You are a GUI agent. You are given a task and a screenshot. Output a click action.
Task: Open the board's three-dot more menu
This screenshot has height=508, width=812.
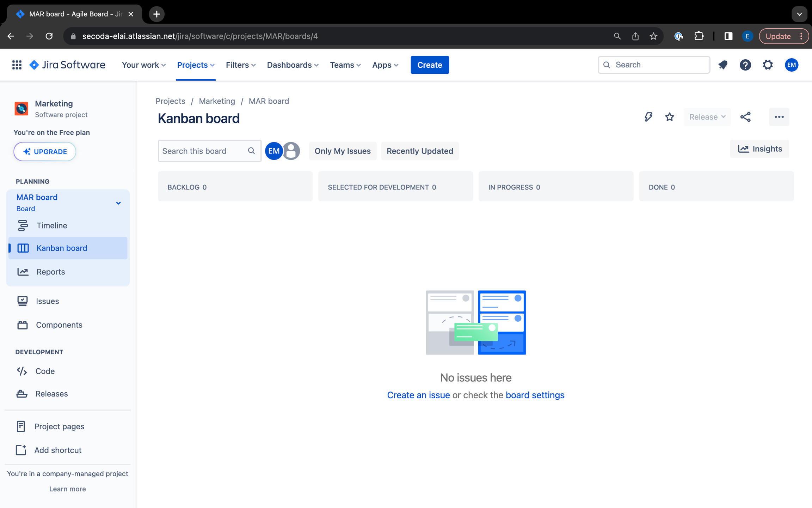point(779,117)
